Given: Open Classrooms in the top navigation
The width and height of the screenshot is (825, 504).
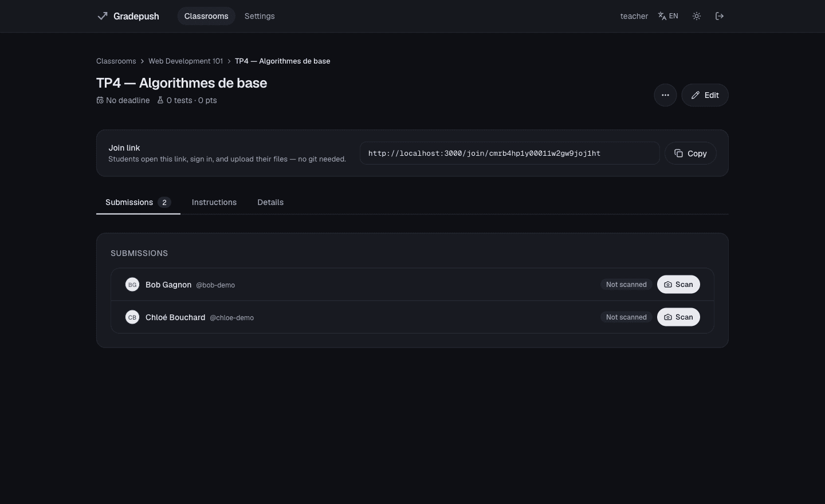Looking at the screenshot, I should (x=206, y=16).
